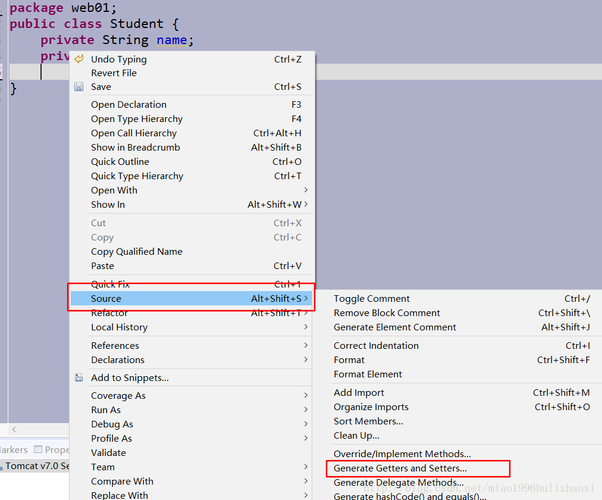Open the Source submenu entry
The image size is (602, 500).
[192, 298]
